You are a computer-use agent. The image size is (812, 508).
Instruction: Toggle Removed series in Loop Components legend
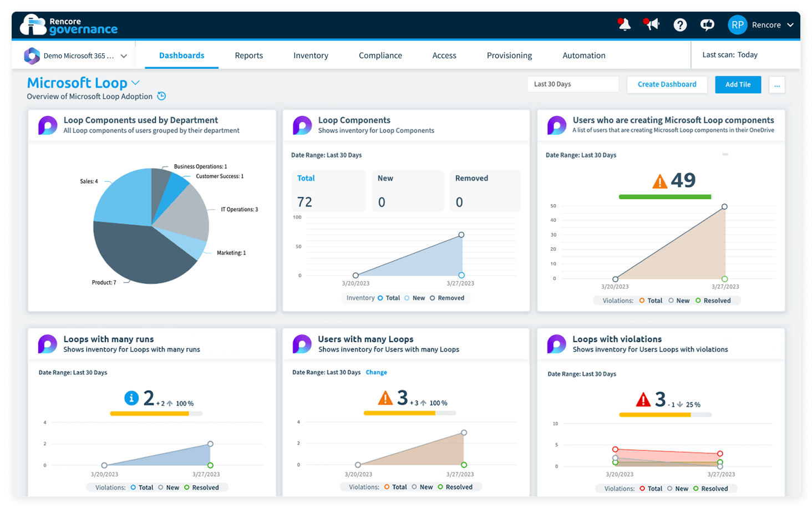(447, 298)
